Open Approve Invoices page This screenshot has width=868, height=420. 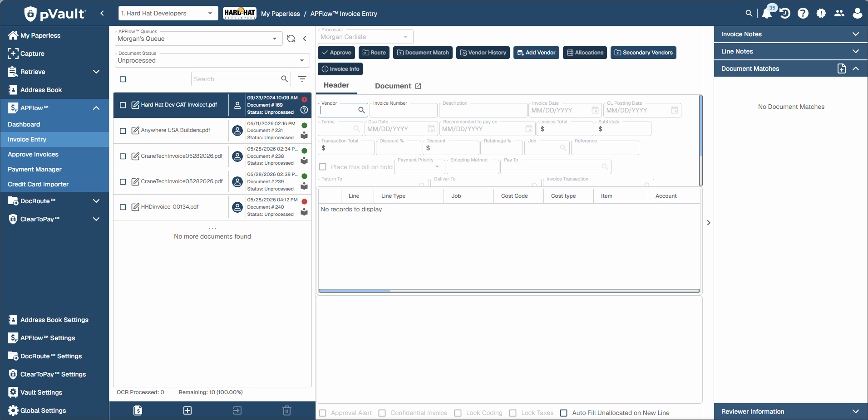[54, 154]
